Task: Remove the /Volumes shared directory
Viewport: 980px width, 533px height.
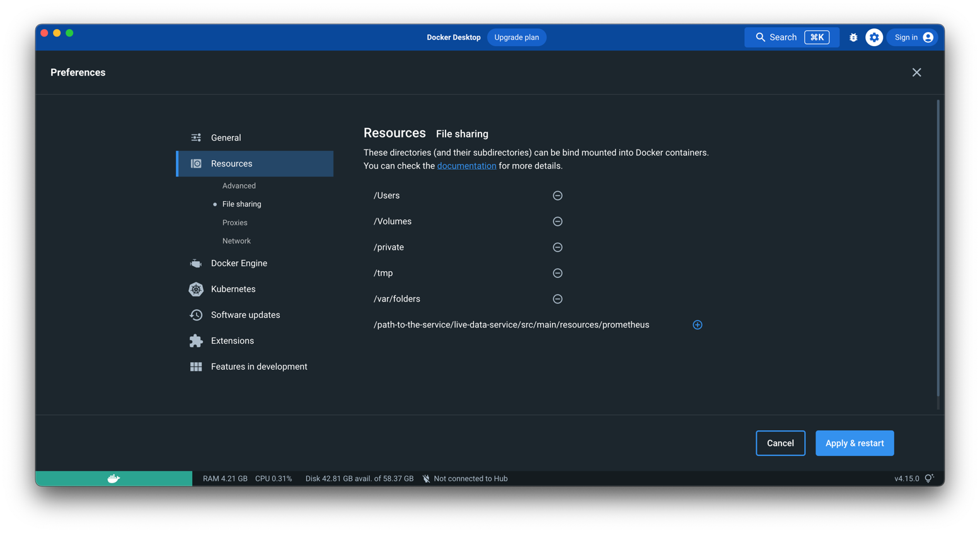Action: [557, 221]
